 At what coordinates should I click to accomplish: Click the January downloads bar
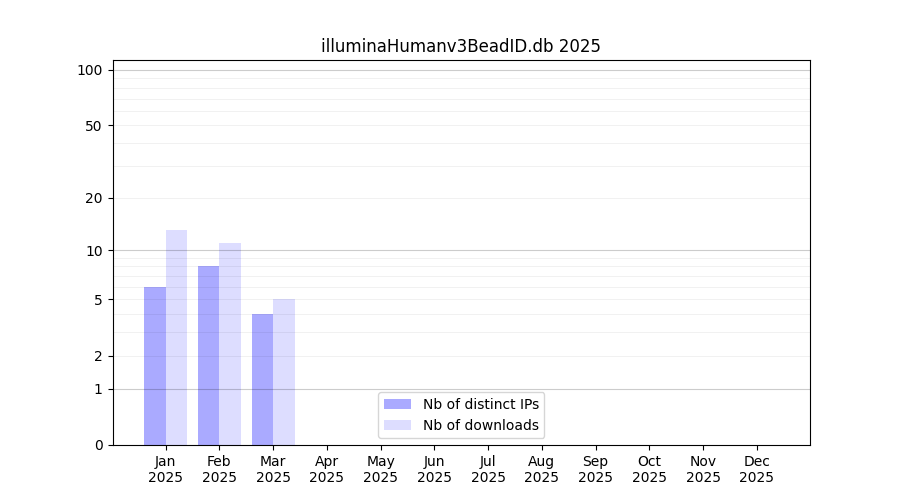coord(176,338)
